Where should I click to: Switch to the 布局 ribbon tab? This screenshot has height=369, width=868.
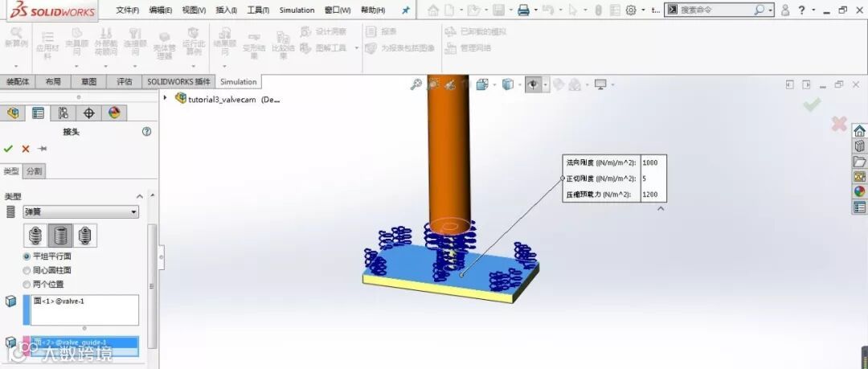point(53,81)
